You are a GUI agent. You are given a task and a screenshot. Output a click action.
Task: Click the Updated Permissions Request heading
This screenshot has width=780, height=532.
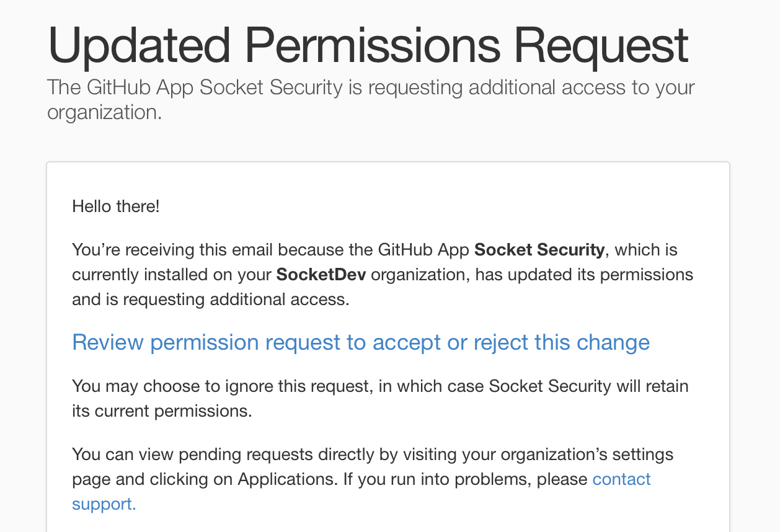tap(368, 45)
